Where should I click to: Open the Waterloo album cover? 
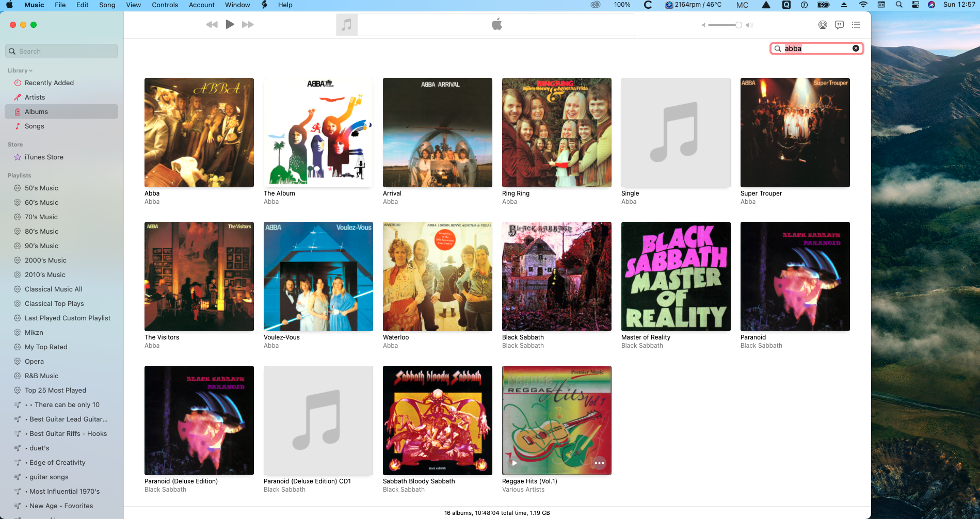(438, 277)
